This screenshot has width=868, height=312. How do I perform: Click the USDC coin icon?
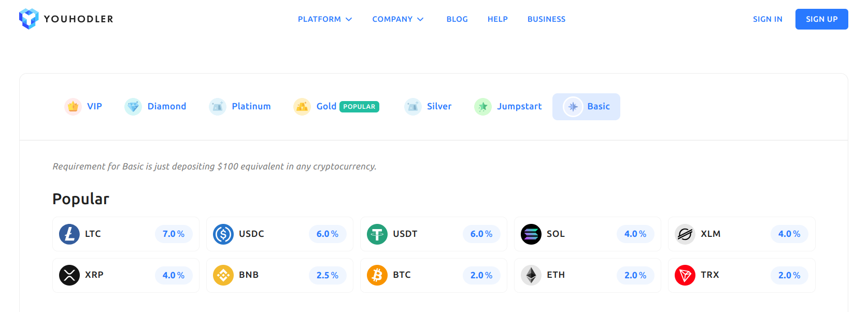pyautogui.click(x=223, y=234)
